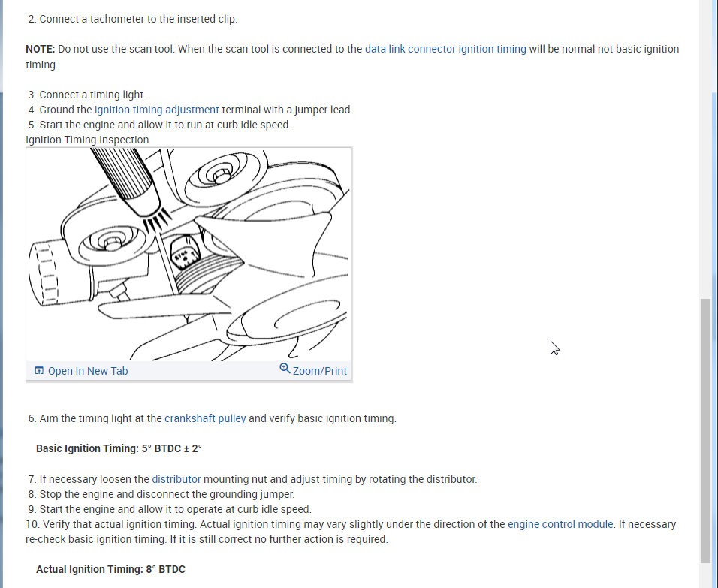Follow the distributor link in step 7
Screen dimensions: 718x588
(176, 479)
